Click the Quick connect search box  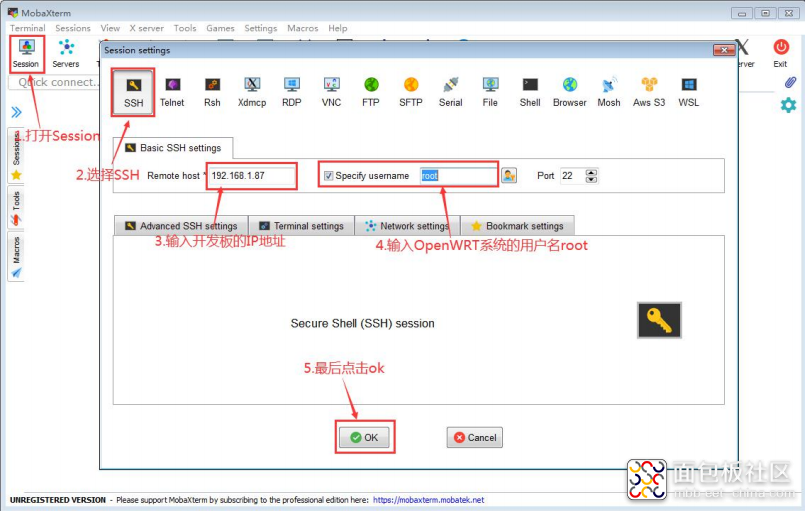coord(54,82)
